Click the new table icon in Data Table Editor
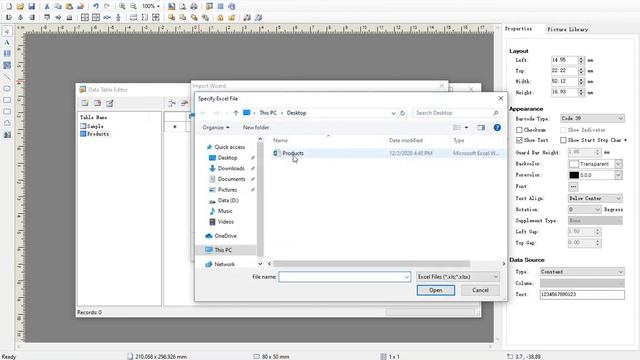This screenshot has height=360, width=640. click(x=84, y=103)
